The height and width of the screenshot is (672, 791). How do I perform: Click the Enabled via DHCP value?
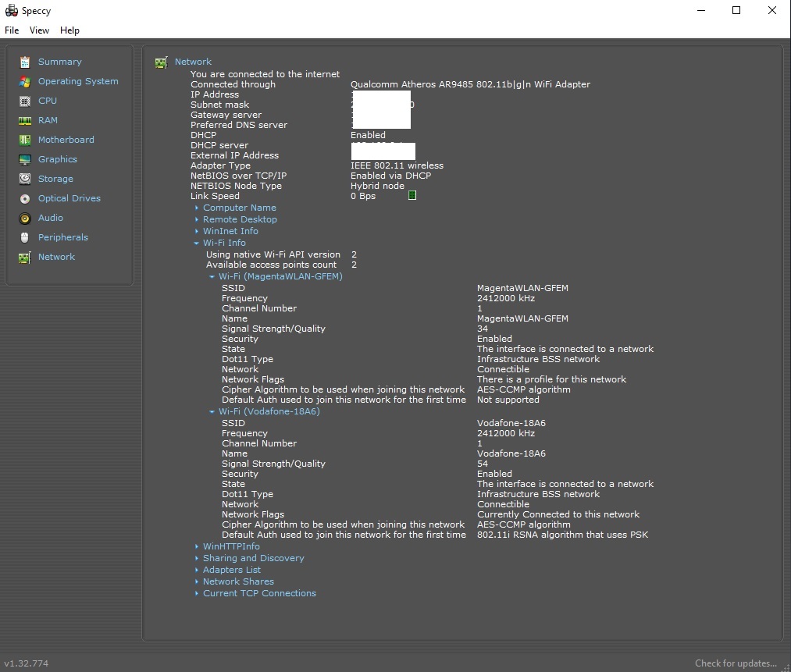pos(391,176)
